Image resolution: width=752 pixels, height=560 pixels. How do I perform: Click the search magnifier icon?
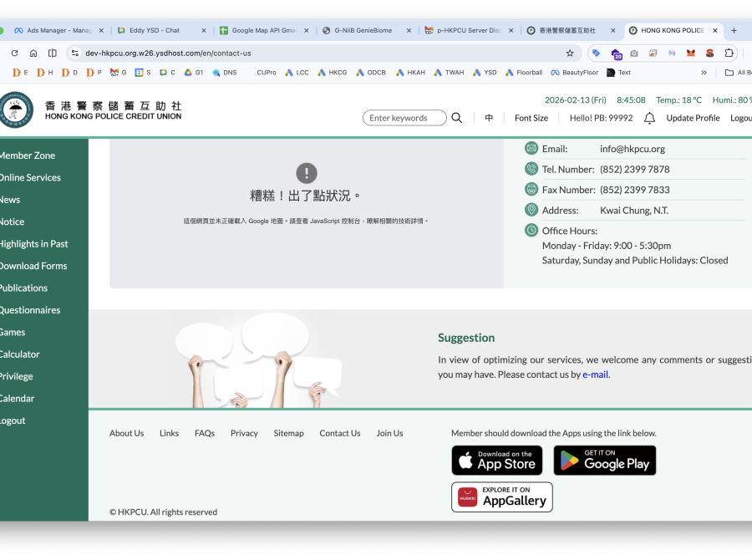(457, 118)
